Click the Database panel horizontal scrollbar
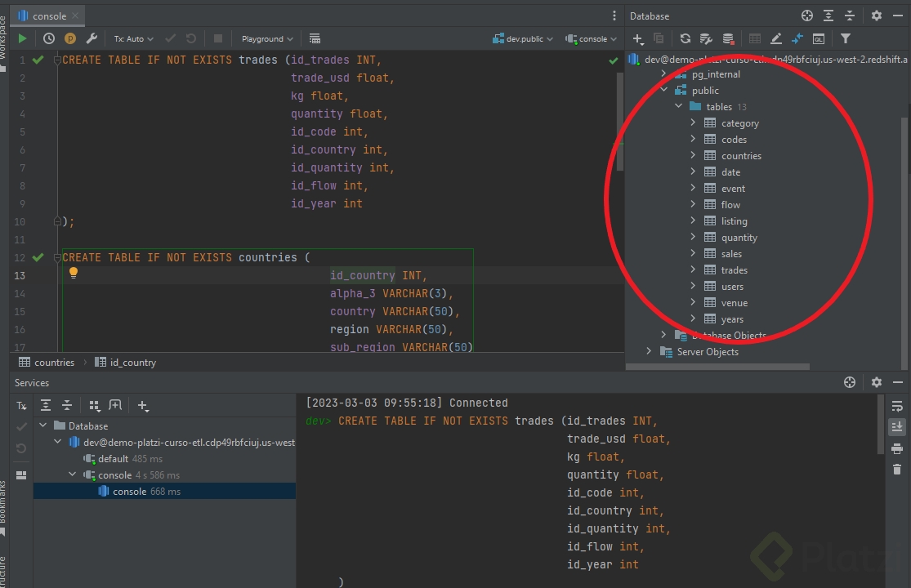 tap(719, 367)
